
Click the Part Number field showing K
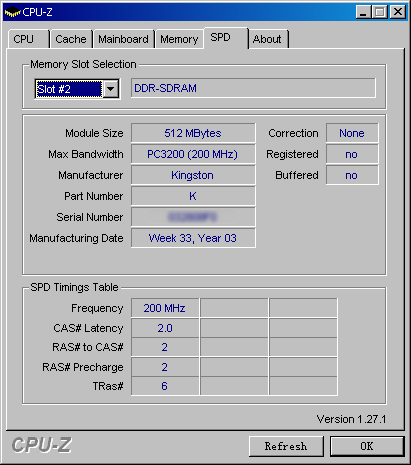click(x=193, y=196)
